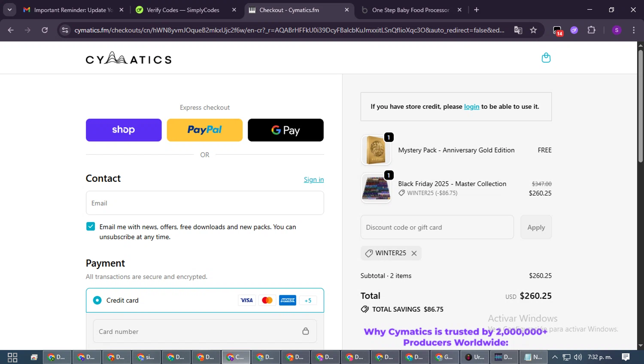Image resolution: width=644 pixels, height=364 pixels.
Task: Click the scrollbar down arrow
Action: pos(641,346)
